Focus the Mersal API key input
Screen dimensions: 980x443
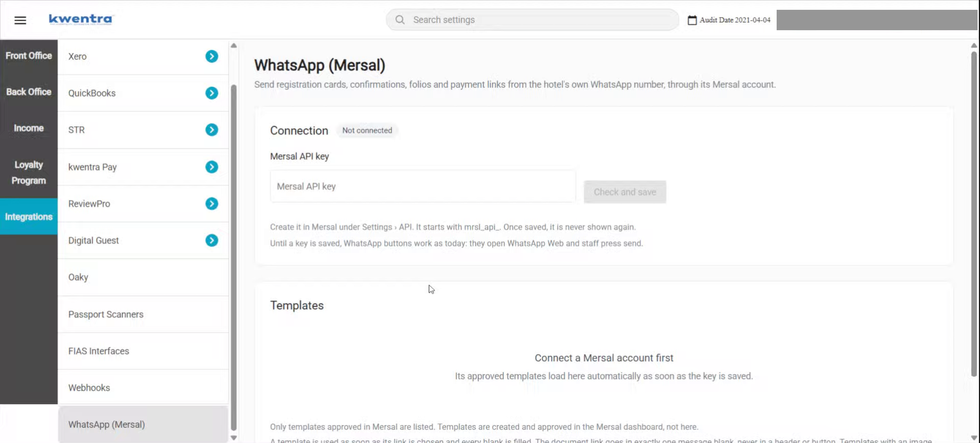coord(423,186)
